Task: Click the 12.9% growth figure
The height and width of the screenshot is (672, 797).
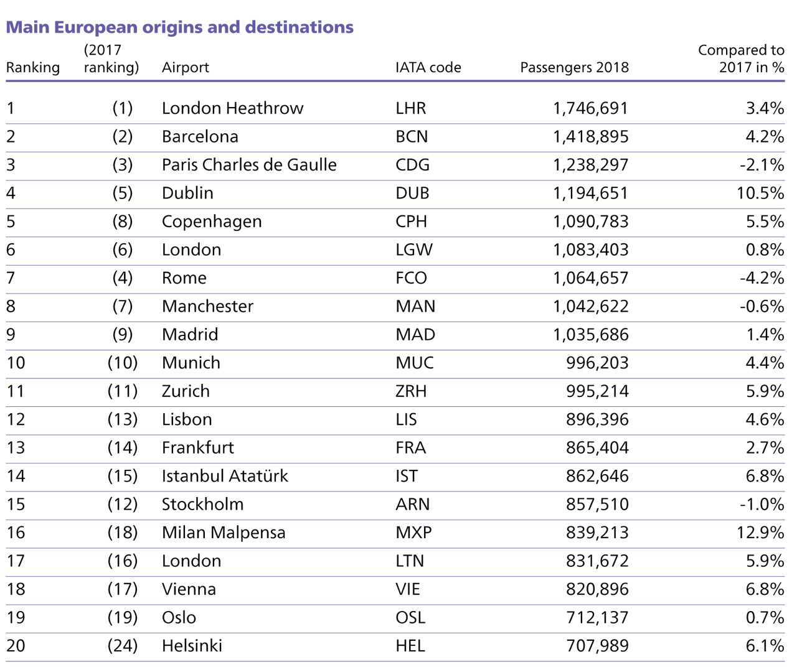Action: tap(760, 533)
